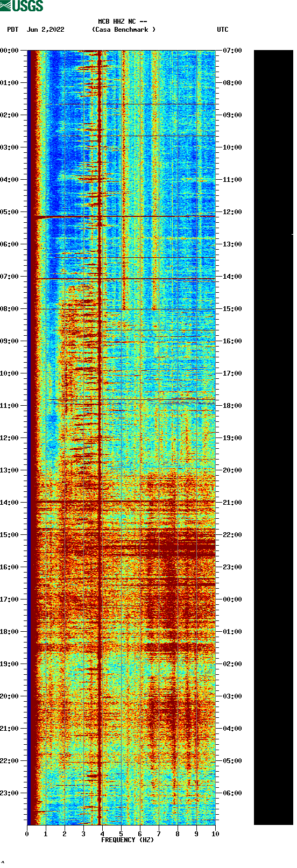Click the 21:00 UTC time label

coord(232,503)
